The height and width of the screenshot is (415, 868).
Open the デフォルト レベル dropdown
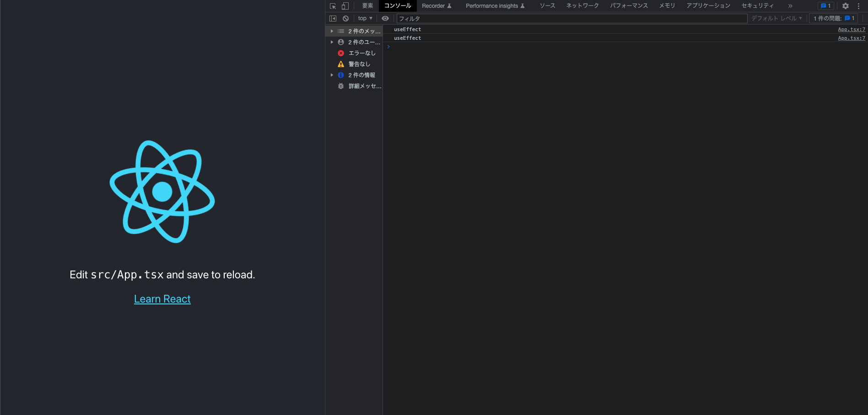click(776, 18)
